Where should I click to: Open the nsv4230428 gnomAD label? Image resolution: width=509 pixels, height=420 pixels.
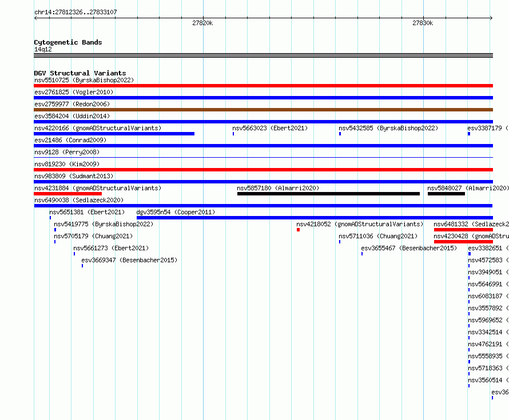pyautogui.click(x=471, y=236)
